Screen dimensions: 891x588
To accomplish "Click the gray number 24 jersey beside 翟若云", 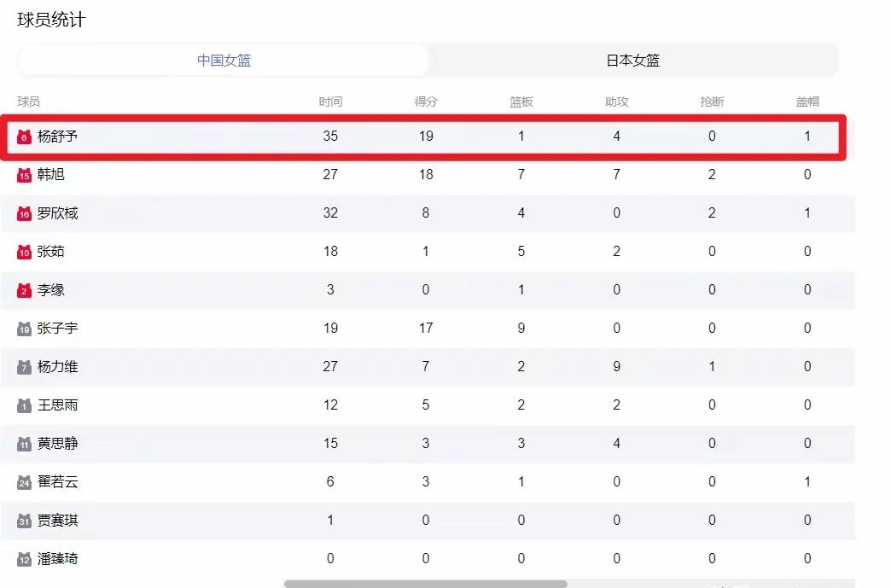I will click(x=24, y=482).
